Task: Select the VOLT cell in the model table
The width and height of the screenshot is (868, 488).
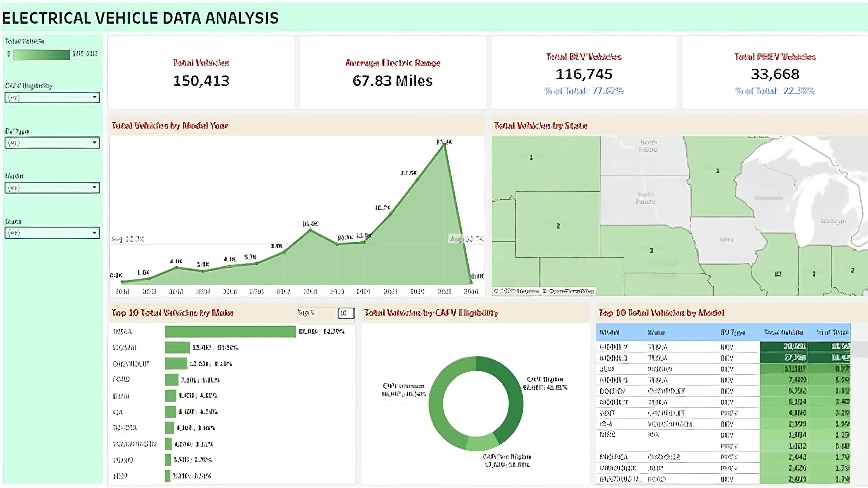Action: point(607,413)
